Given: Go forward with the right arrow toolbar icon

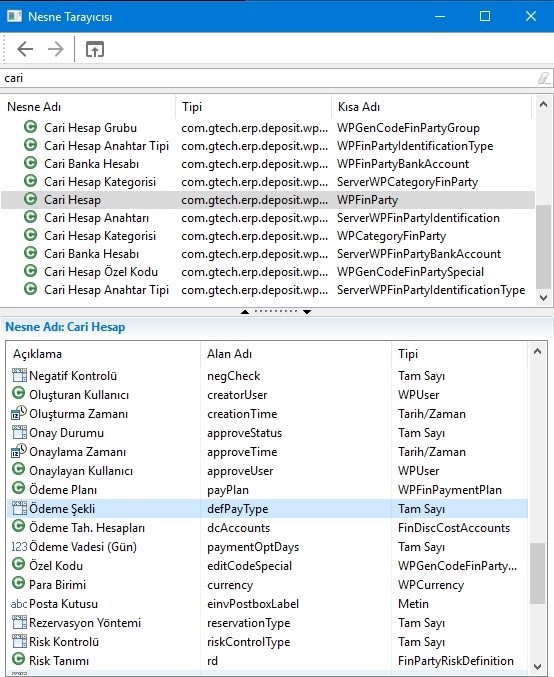Looking at the screenshot, I should (x=55, y=49).
